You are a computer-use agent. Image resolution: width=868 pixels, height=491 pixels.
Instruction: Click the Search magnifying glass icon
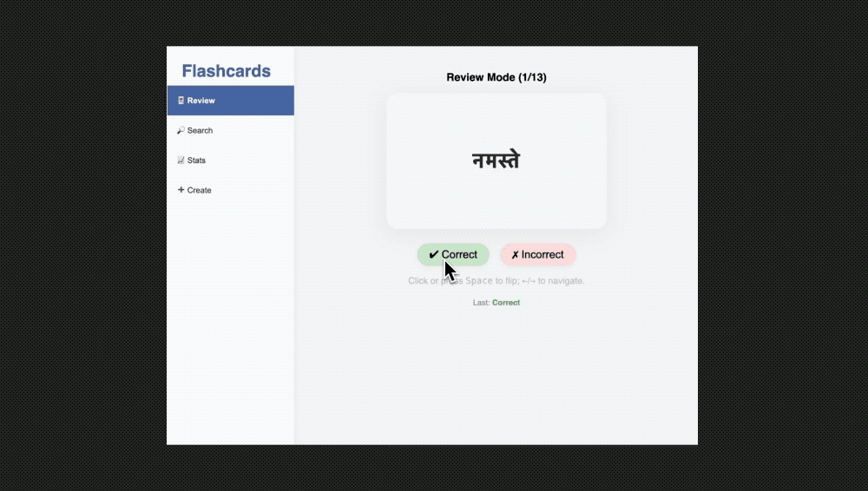click(181, 130)
